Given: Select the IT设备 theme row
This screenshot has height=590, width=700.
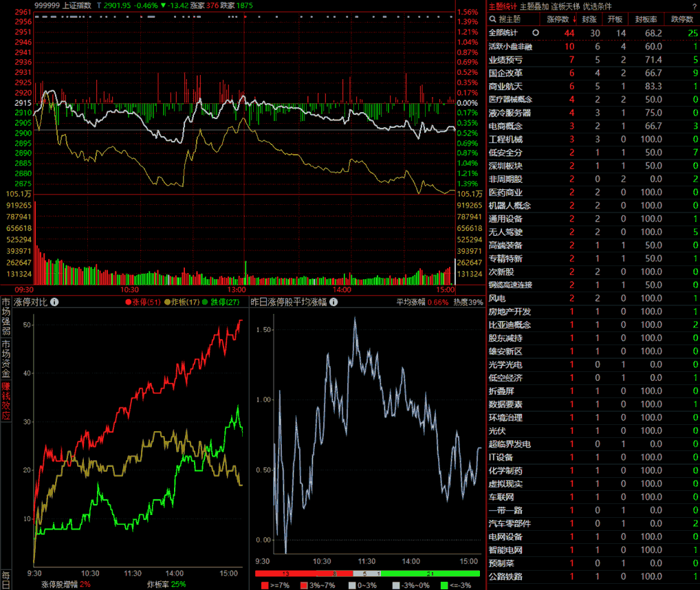Looking at the screenshot, I should [593, 457].
